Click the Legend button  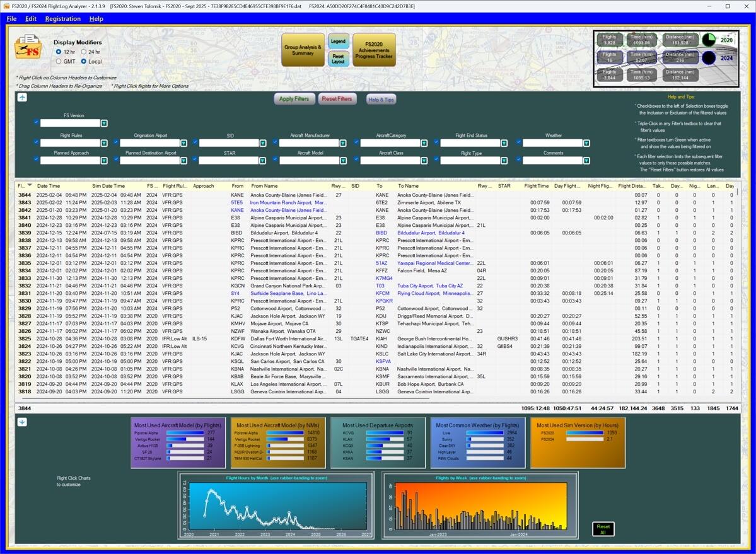(339, 41)
